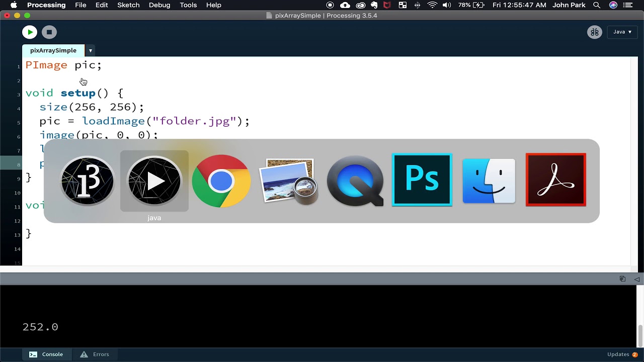Image resolution: width=644 pixels, height=362 pixels.
Task: Open the tab options arrow next to pixArraySimple
Action: point(91,50)
